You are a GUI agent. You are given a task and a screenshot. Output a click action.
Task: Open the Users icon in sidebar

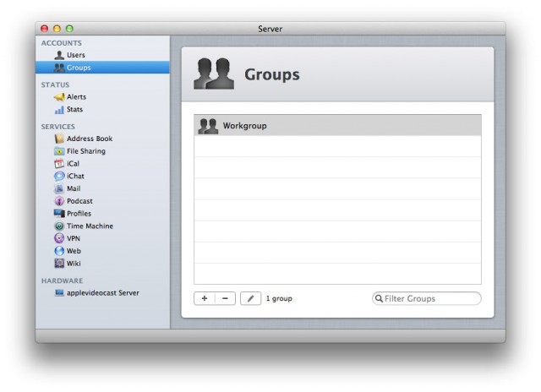[x=59, y=55]
